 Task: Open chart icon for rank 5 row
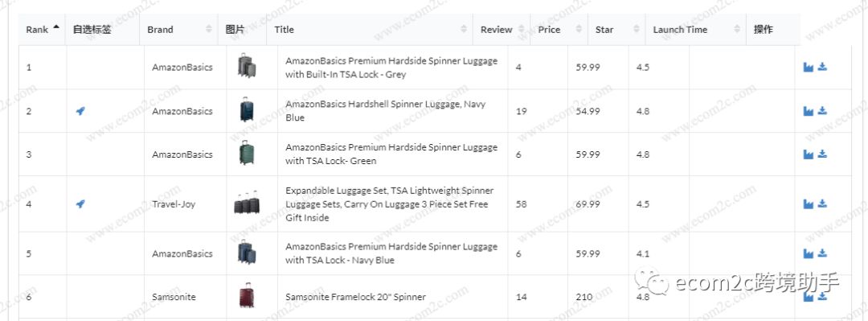[809, 253]
